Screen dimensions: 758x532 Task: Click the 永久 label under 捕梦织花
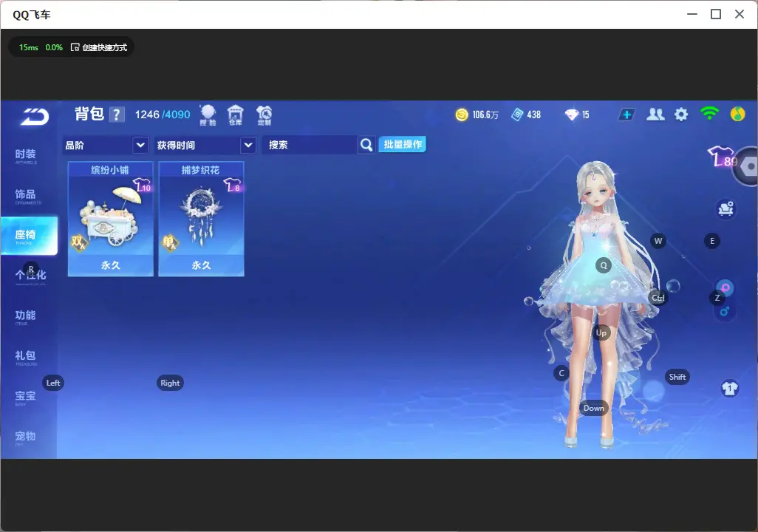coord(201,265)
